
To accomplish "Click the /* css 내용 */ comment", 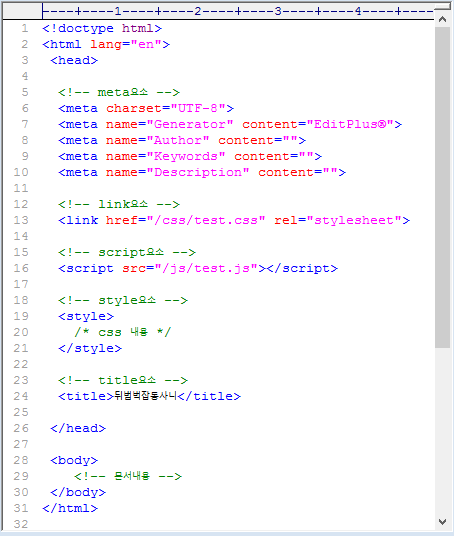I will click(x=122, y=332).
